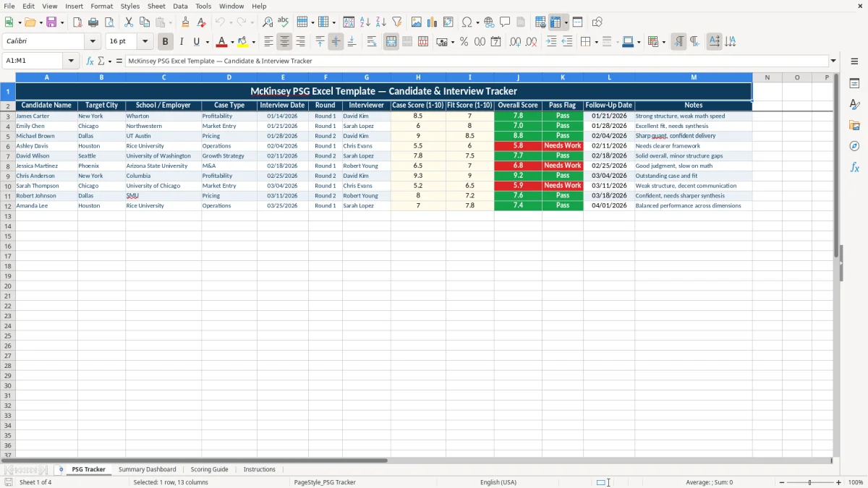Image resolution: width=868 pixels, height=488 pixels.
Task: Click the Clear Direct Formatting icon
Action: 202,22
